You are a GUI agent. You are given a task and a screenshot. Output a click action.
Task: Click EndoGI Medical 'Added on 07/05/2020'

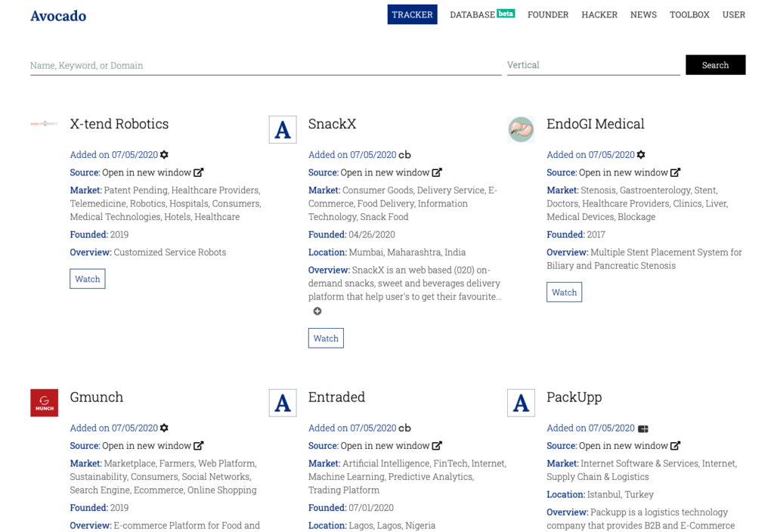[x=591, y=154]
